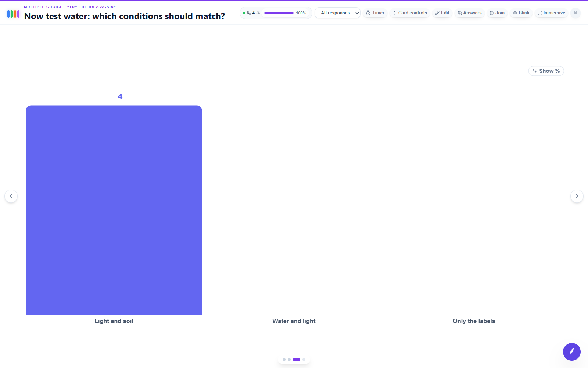Click the question title text

click(x=125, y=16)
